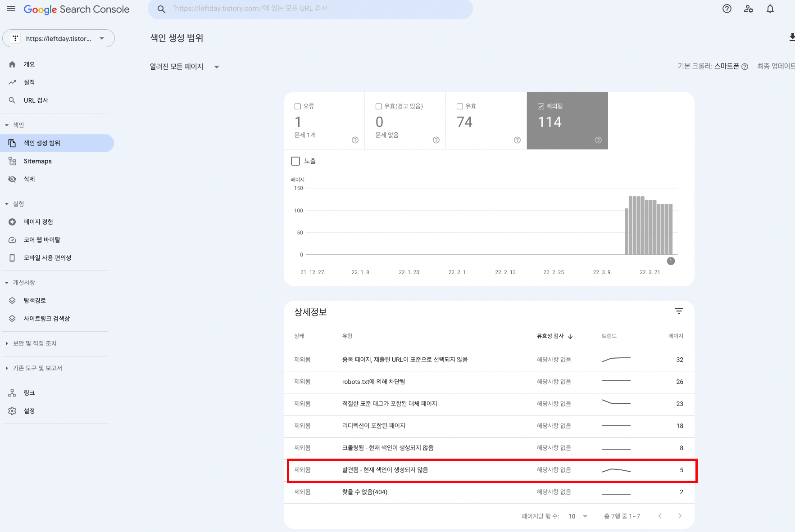
Task: Sort by 유효성 검사 column
Action: (x=555, y=336)
